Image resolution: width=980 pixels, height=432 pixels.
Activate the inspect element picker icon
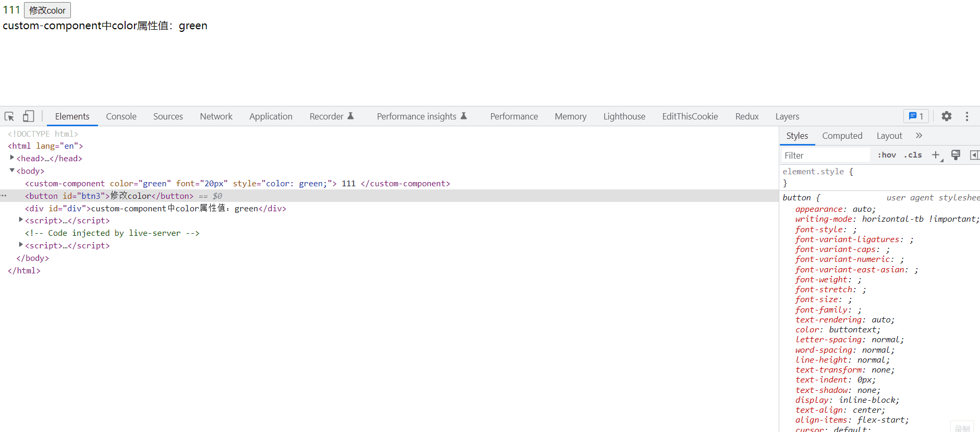pos(9,116)
